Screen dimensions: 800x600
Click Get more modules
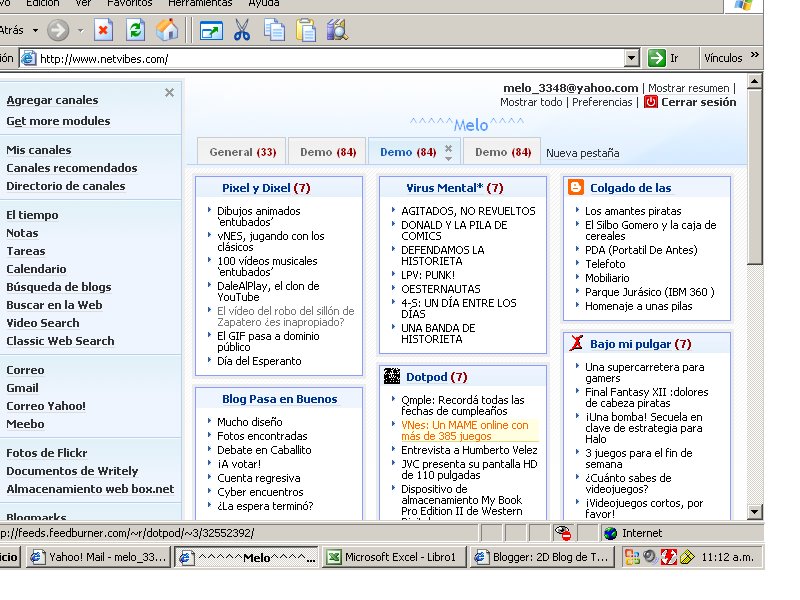(x=58, y=121)
